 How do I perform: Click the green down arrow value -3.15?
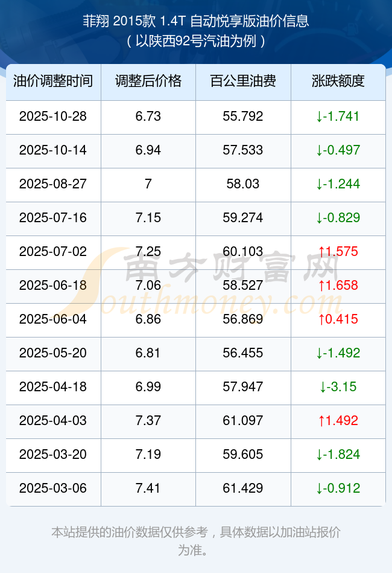338,386
